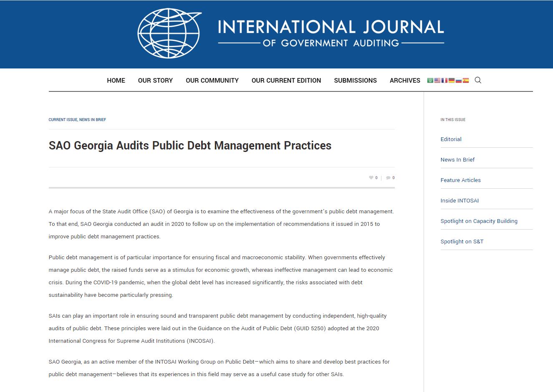Open Spotlight on S&T link

click(x=462, y=242)
